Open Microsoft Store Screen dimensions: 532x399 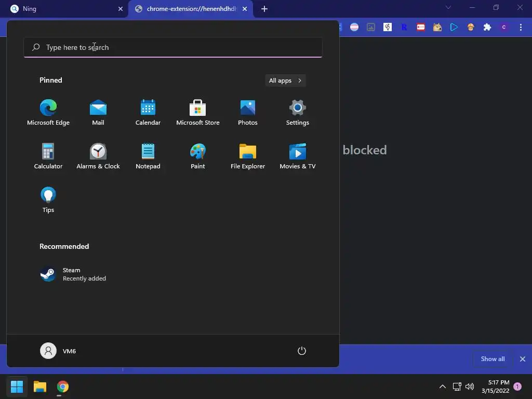click(x=198, y=113)
